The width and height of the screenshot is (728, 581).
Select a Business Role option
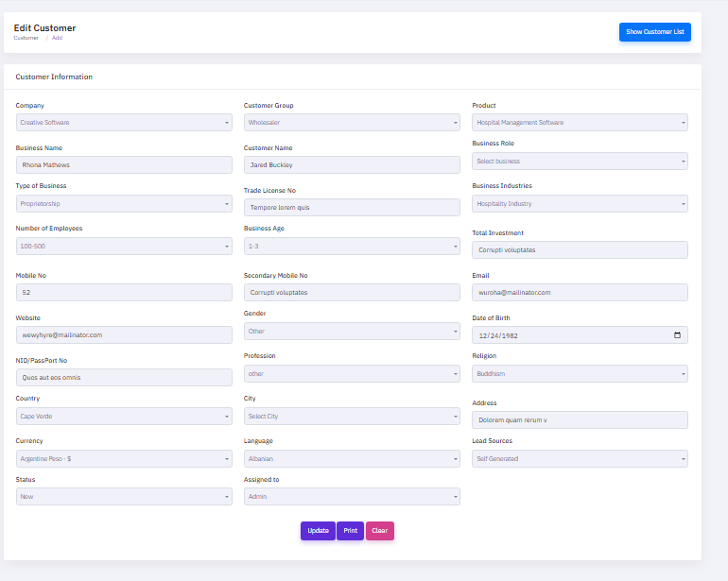click(580, 162)
